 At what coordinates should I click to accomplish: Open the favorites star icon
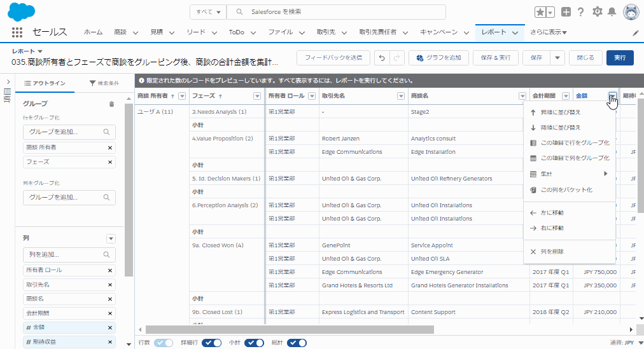(540, 12)
